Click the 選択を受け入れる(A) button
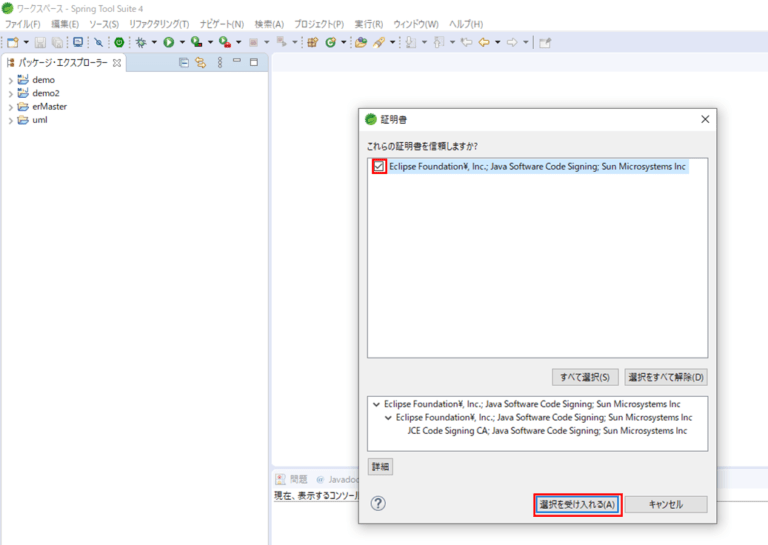The height and width of the screenshot is (545, 768). (578, 504)
